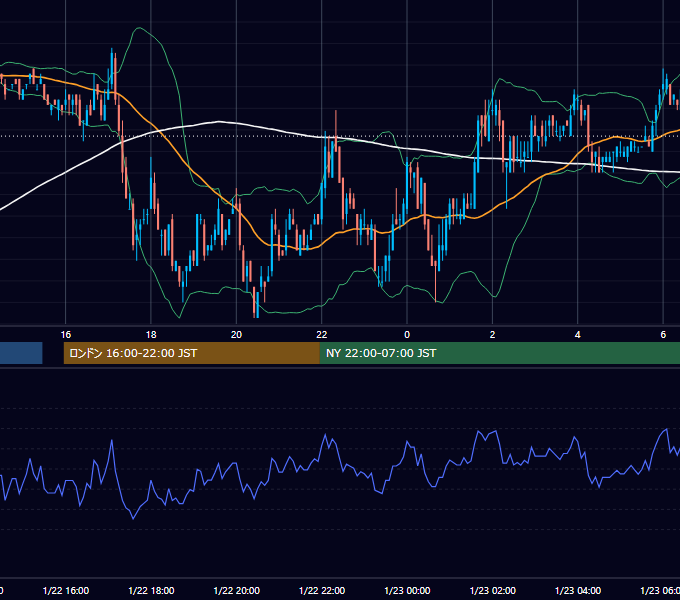Click the 1/23 00:00 date label
Image resolution: width=680 pixels, height=600 pixels.
click(x=407, y=591)
